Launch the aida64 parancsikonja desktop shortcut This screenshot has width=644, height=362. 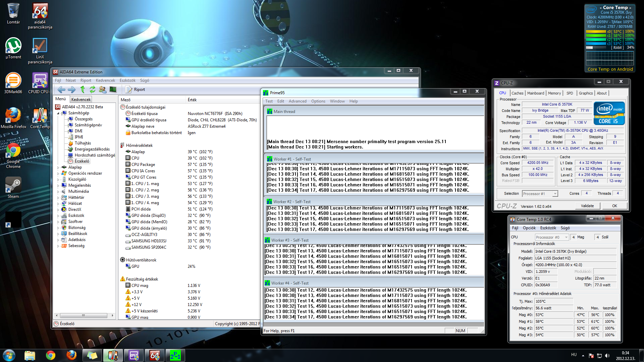pyautogui.click(x=40, y=16)
